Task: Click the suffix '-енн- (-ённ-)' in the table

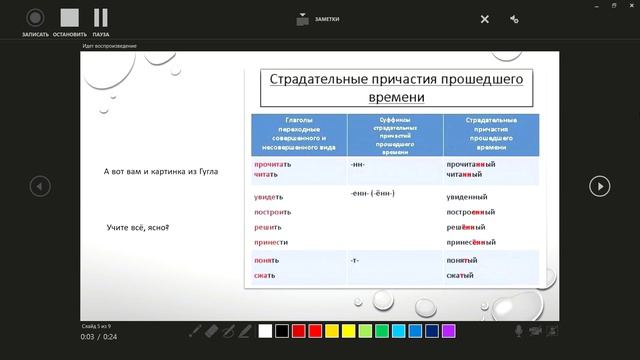Action: tap(373, 193)
